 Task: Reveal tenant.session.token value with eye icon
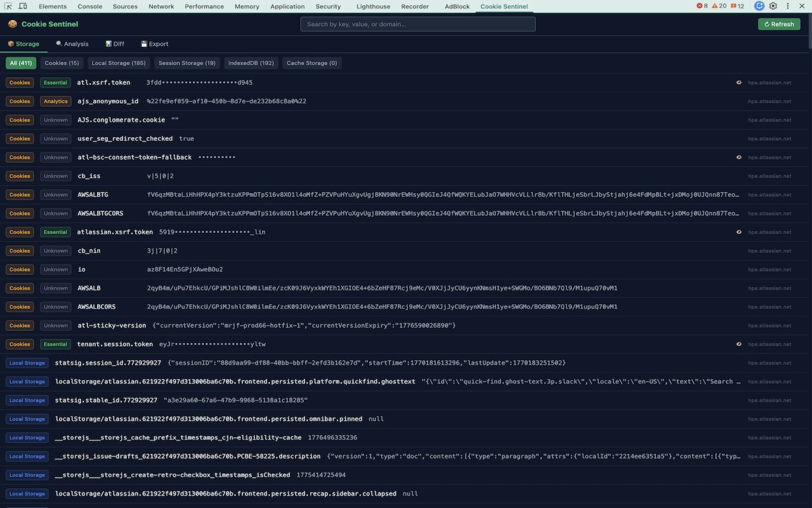coord(739,344)
